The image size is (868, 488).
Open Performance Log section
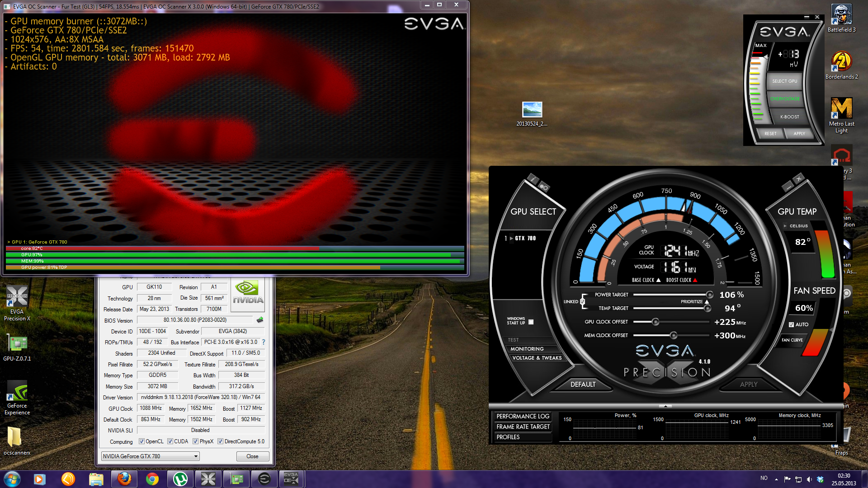[523, 416]
